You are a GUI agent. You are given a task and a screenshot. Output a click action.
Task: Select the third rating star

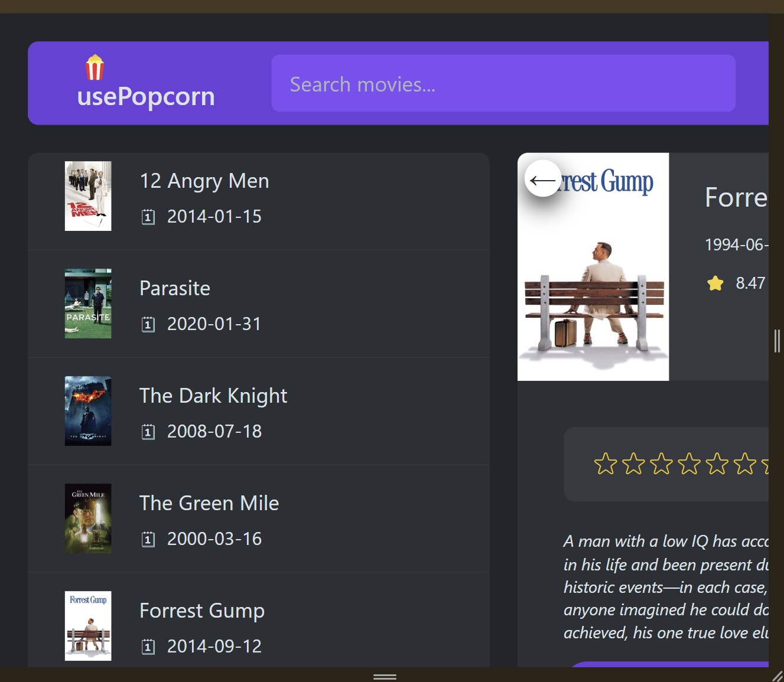[661, 464]
